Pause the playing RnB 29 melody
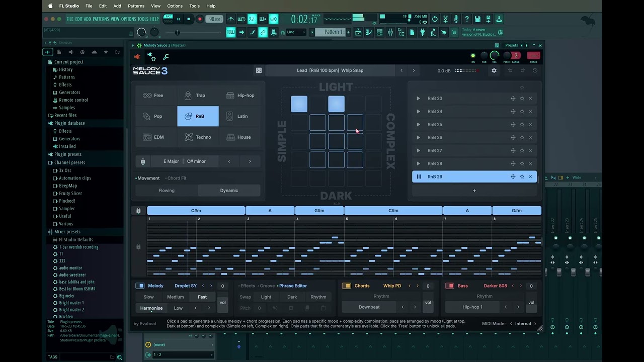 pyautogui.click(x=419, y=177)
